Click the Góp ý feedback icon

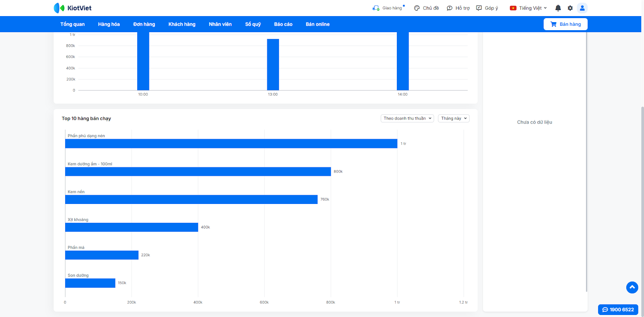(479, 8)
